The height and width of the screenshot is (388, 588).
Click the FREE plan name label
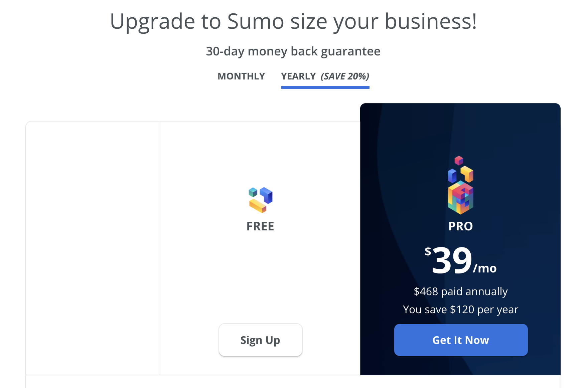pos(260,226)
